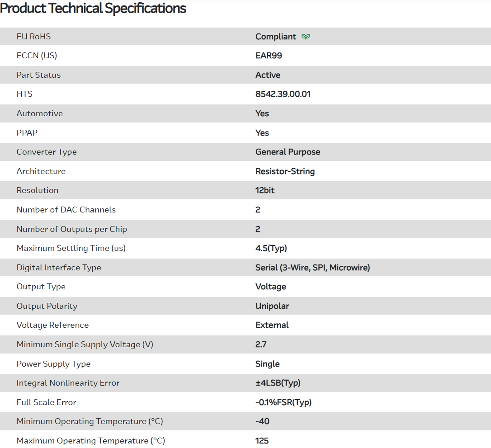This screenshot has width=491, height=448.
Task: Select the ±4LSB(Typ) nonlinearity value
Action: click(x=278, y=383)
